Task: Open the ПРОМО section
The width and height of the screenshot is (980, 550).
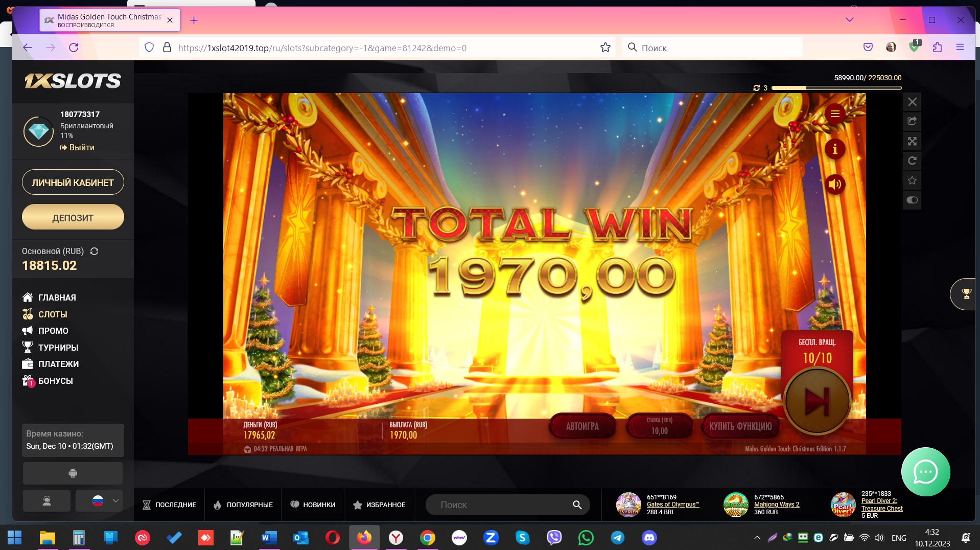Action: click(45, 331)
